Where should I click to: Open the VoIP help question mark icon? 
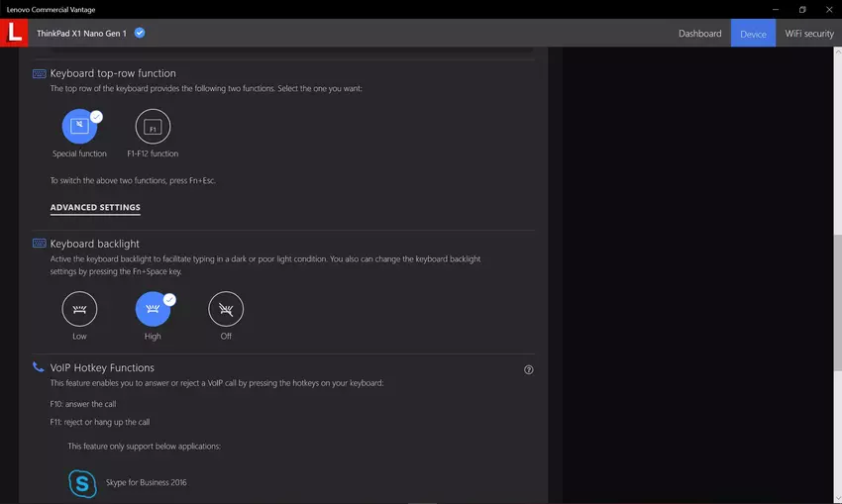pos(528,369)
